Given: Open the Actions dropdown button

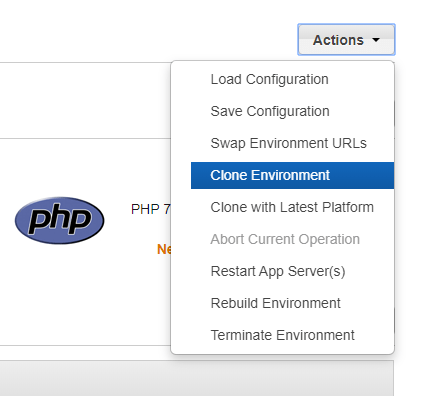Looking at the screenshot, I should point(346,40).
